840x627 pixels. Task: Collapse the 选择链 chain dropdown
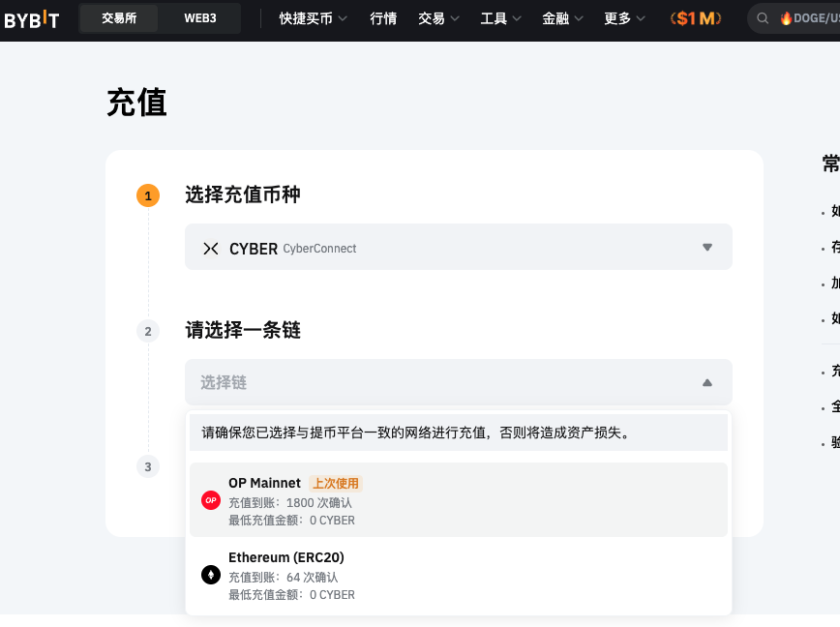click(x=706, y=382)
